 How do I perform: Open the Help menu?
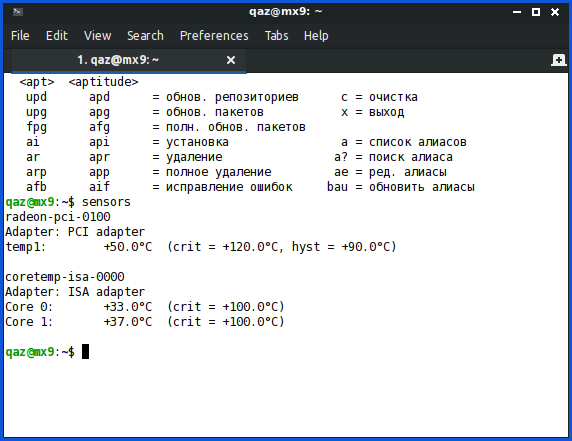pyautogui.click(x=316, y=36)
